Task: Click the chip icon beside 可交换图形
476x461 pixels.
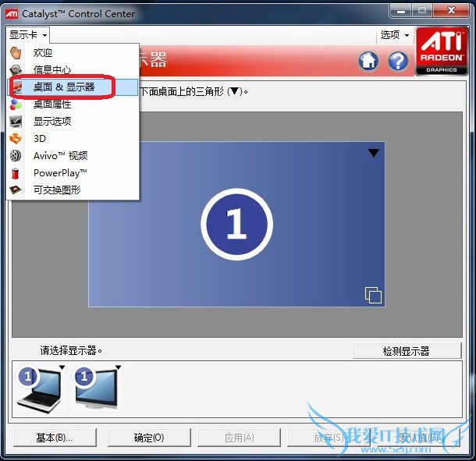Action: point(16,190)
